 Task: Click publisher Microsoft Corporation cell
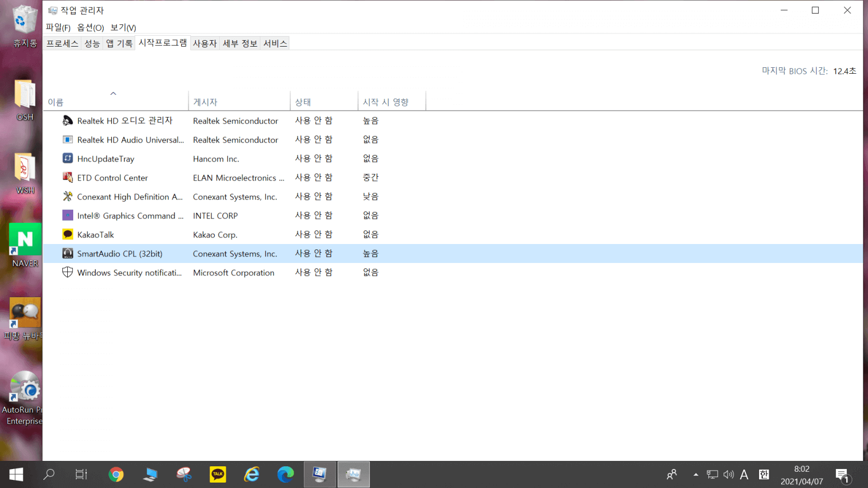coord(233,273)
